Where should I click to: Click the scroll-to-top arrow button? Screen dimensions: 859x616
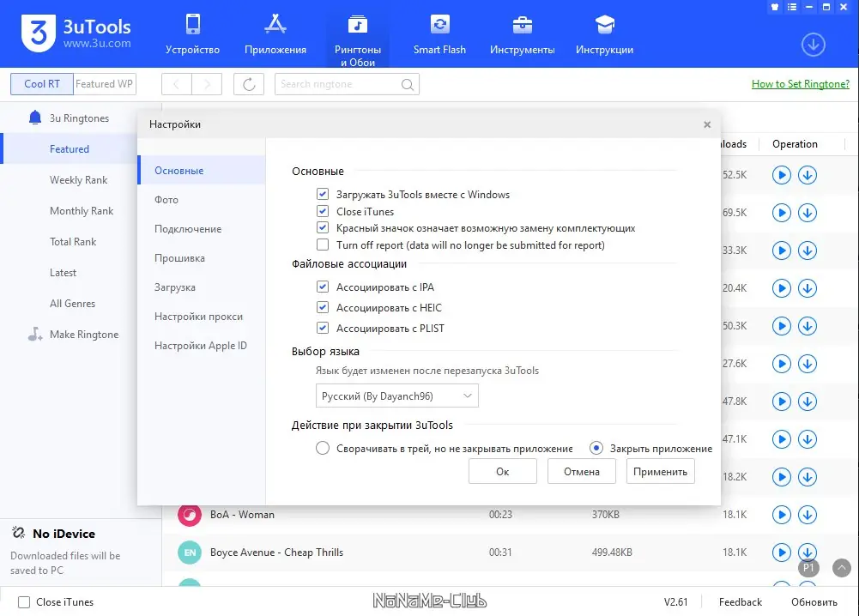[x=842, y=568]
